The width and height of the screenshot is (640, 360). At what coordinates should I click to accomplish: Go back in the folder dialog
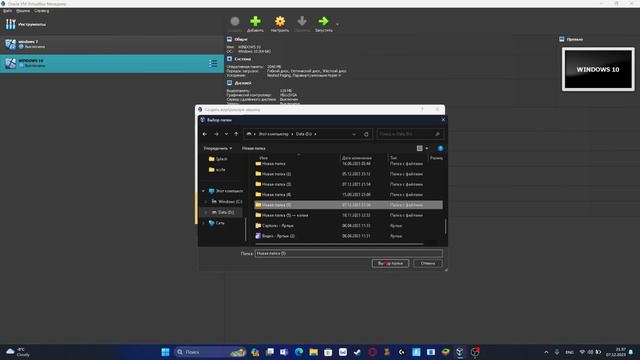click(205, 134)
